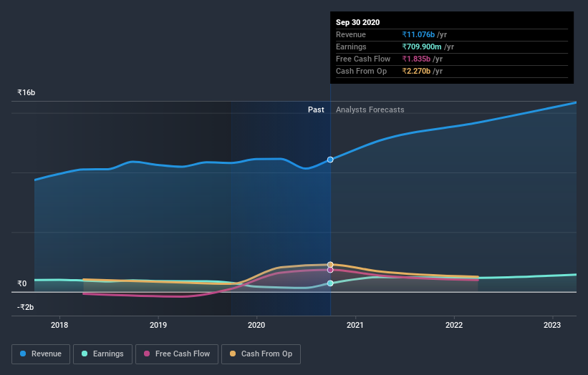
Task: Click the Cash From Op orange data point
Action: point(330,265)
